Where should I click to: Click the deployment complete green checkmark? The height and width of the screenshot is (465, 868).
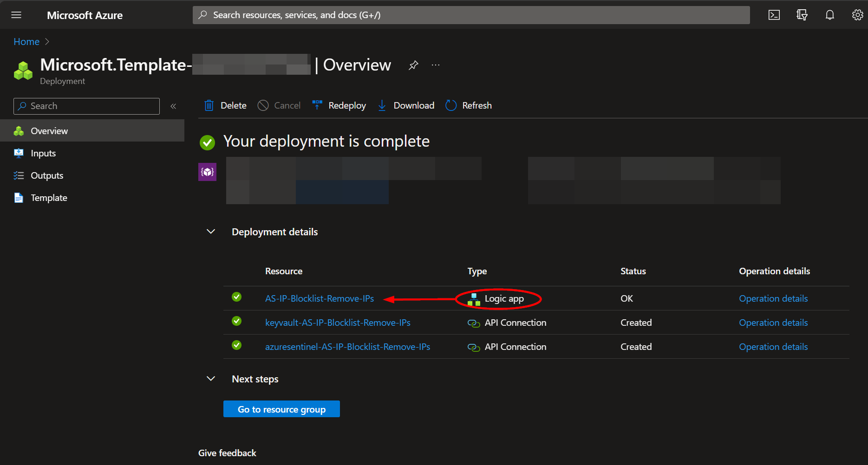click(207, 142)
